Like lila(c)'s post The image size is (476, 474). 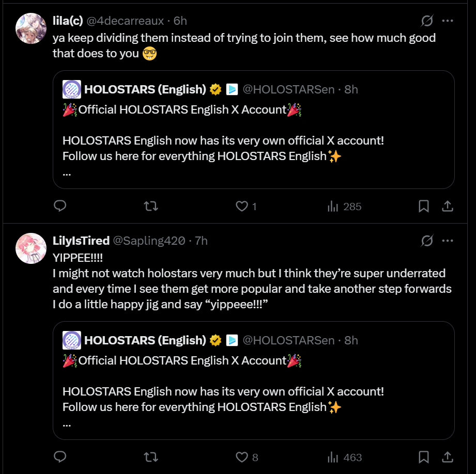coord(241,207)
